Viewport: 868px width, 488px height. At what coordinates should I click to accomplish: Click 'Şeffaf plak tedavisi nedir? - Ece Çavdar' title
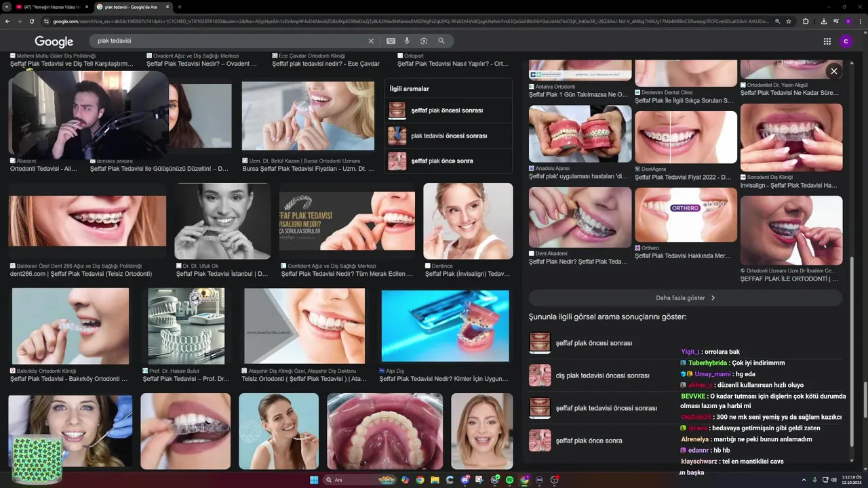click(326, 64)
